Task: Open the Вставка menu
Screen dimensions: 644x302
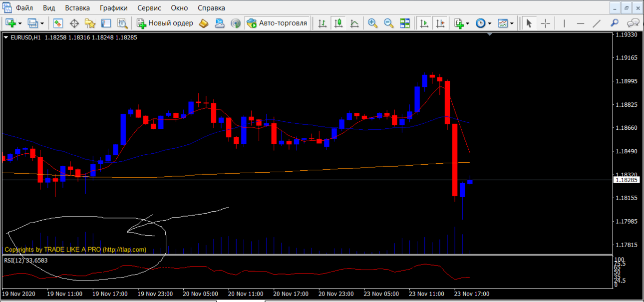Action: [x=77, y=8]
